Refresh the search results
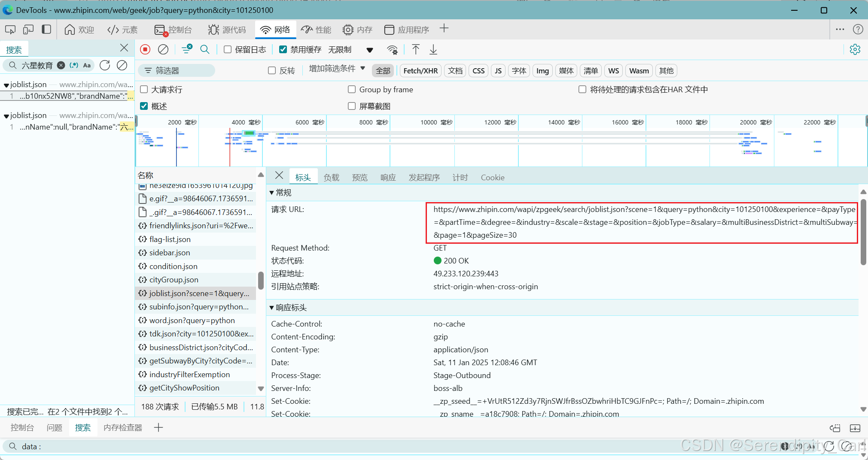The height and width of the screenshot is (460, 868). coord(105,65)
